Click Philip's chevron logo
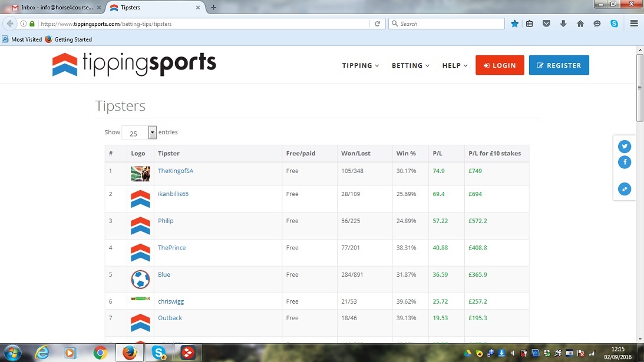The height and width of the screenshot is (362, 644). 140,225
